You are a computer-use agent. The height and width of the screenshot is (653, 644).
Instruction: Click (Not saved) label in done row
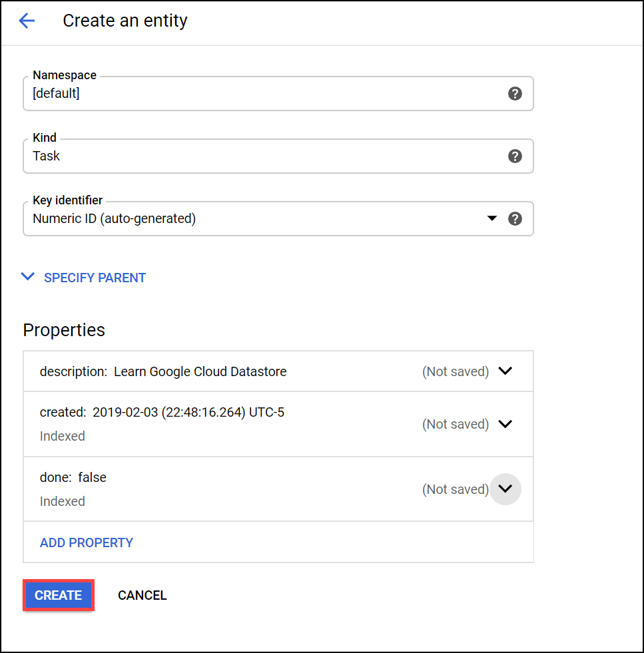click(456, 489)
